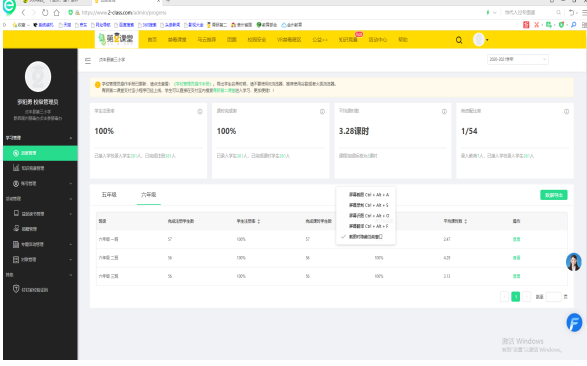Go to the previous page with the pagination left arrow
The width and height of the screenshot is (587, 366).
(505, 297)
